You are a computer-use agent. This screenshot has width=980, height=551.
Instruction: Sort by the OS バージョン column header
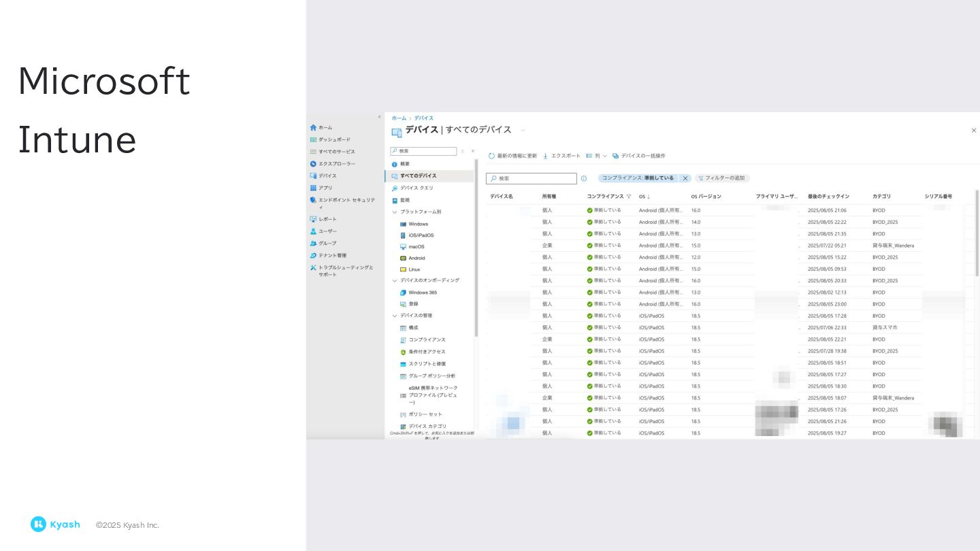coord(706,197)
